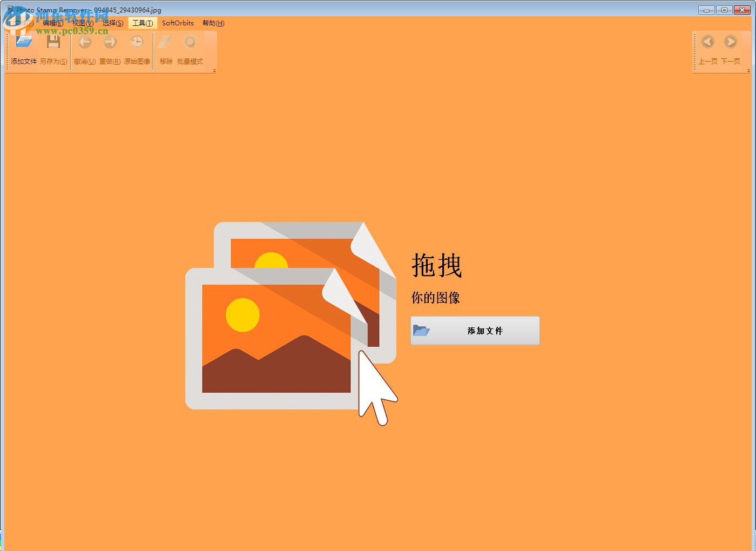Screen dimensions: 756x551
Task: Click the 上一页 button label
Action: (707, 62)
